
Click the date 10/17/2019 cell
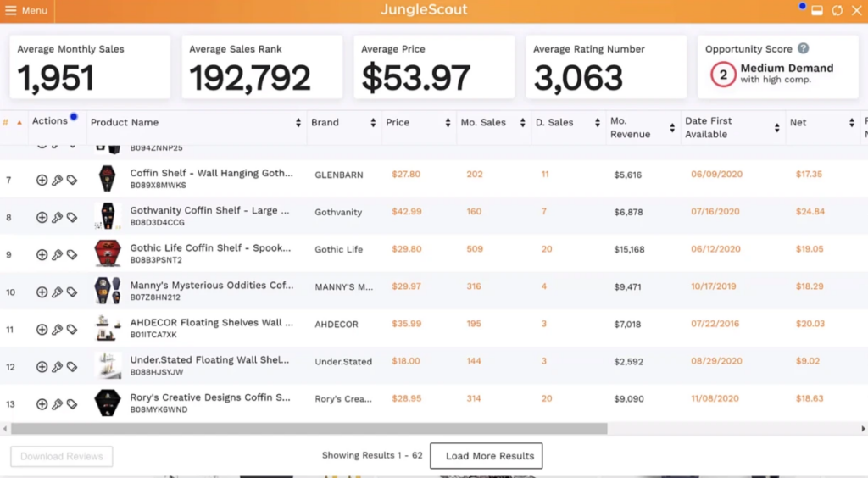(x=714, y=286)
